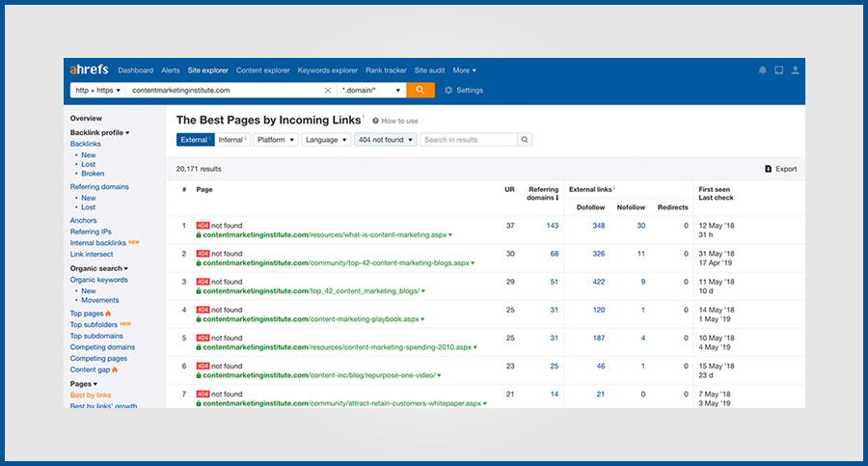
Task: Open the 404 not found filter dropdown
Action: (x=385, y=140)
